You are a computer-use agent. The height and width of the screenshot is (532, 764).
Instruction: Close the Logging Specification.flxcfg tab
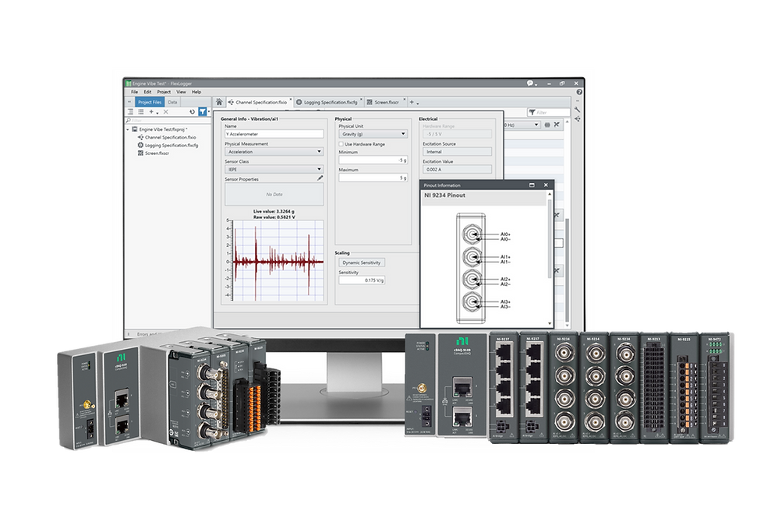coord(361,99)
